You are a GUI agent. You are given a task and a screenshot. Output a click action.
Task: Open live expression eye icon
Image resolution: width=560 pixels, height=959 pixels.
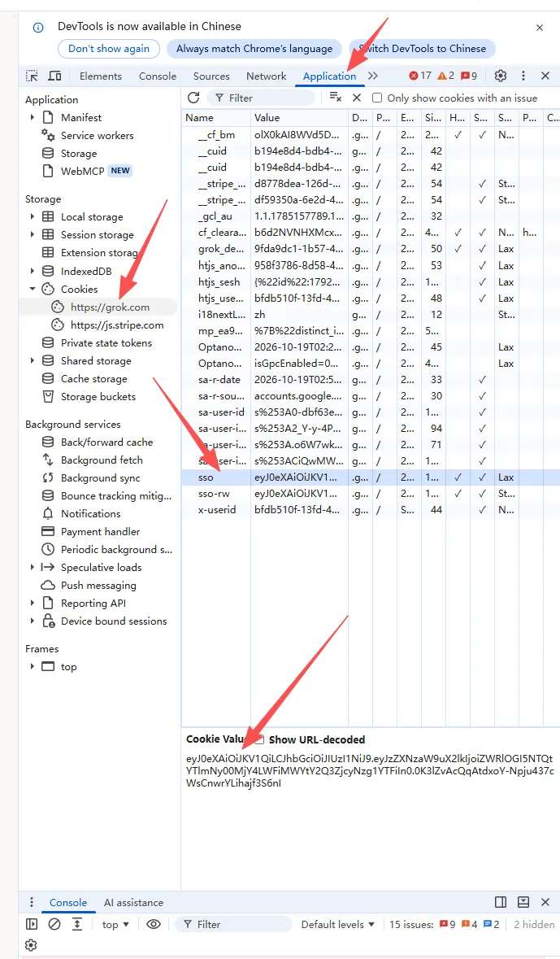(x=154, y=924)
